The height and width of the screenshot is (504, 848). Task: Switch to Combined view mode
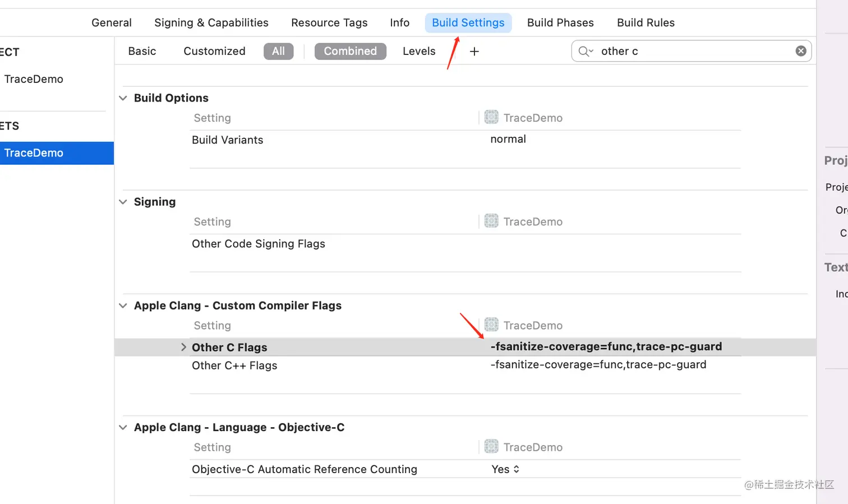click(x=350, y=51)
